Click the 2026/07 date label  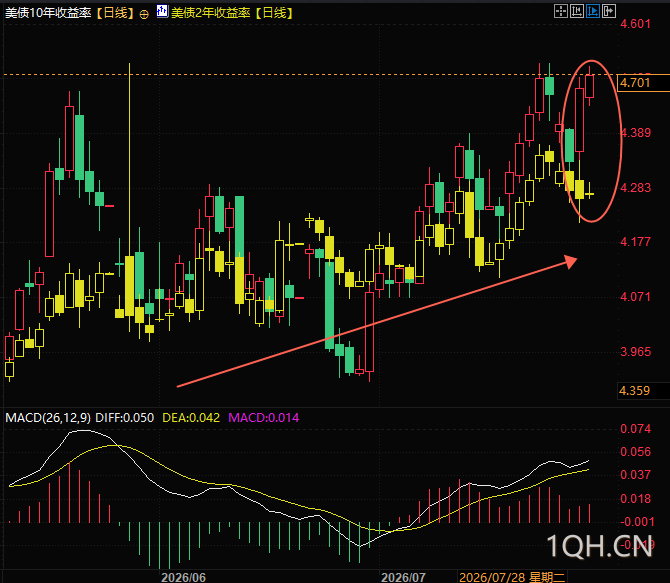[403, 577]
